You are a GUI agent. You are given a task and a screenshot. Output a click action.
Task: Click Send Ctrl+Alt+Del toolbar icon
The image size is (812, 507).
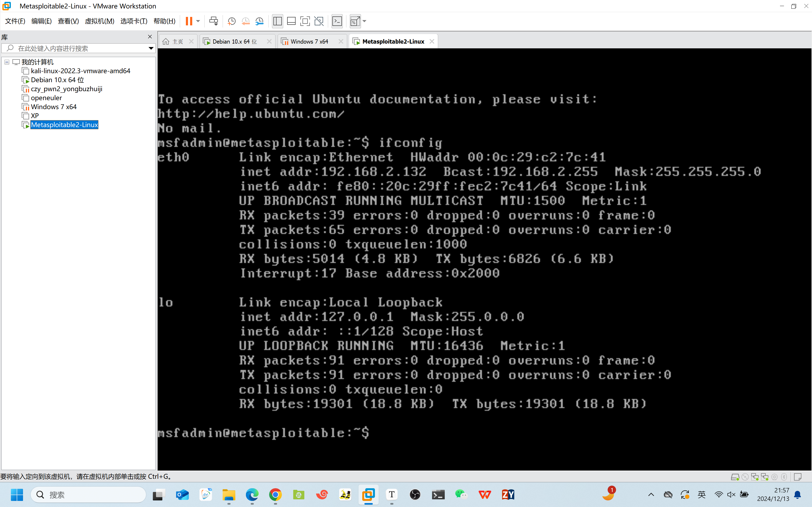coord(213,21)
